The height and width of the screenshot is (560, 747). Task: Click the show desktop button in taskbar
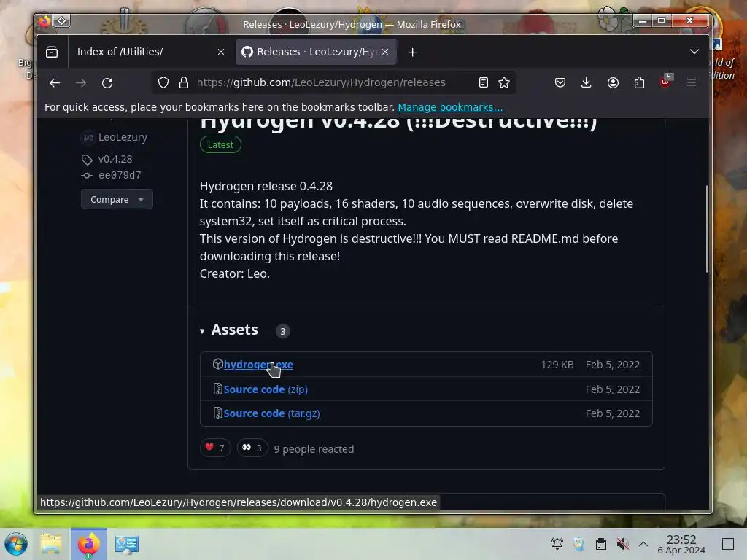tap(728, 544)
